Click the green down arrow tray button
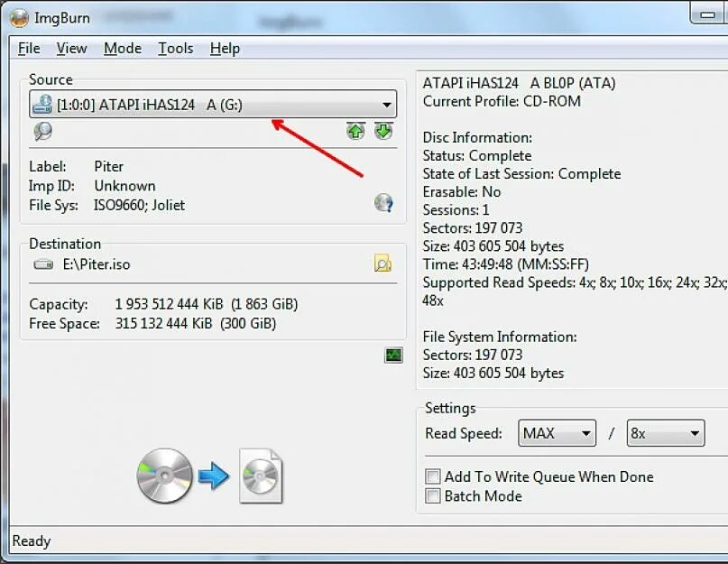 [x=383, y=131]
